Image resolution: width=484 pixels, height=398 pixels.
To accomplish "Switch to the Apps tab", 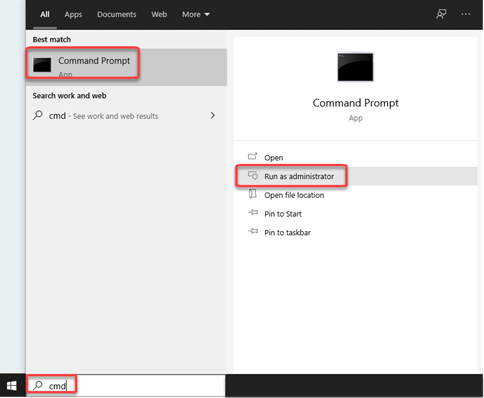I will pyautogui.click(x=73, y=14).
